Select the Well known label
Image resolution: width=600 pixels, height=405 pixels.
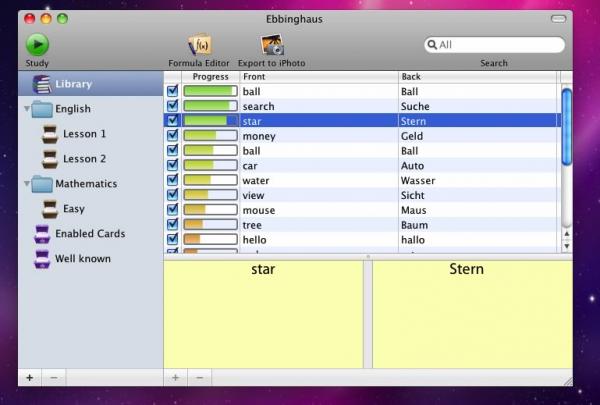point(83,259)
